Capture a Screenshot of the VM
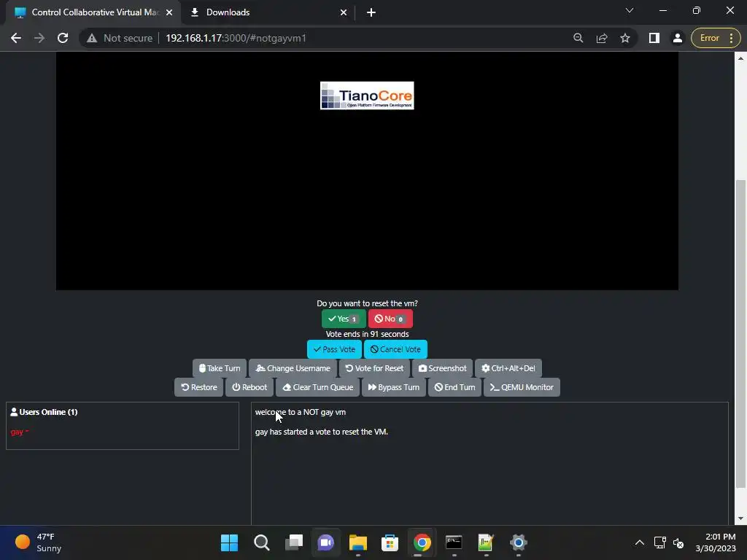747x560 pixels. click(x=442, y=368)
